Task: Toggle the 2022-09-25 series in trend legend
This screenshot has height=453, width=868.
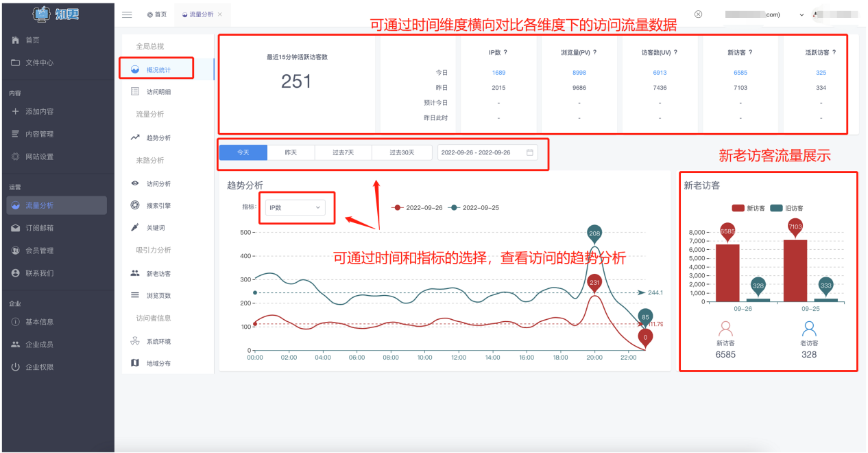Action: point(474,207)
